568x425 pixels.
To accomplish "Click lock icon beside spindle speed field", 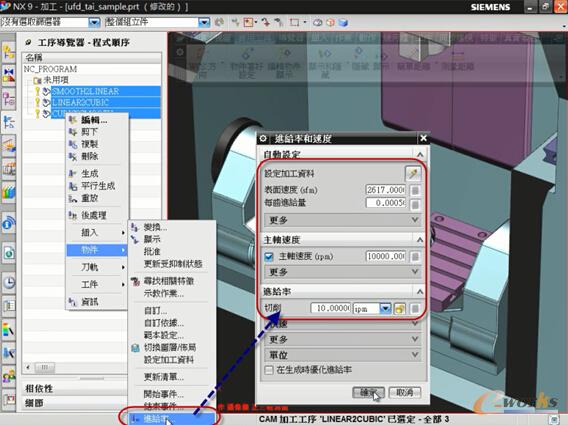I will [x=415, y=257].
